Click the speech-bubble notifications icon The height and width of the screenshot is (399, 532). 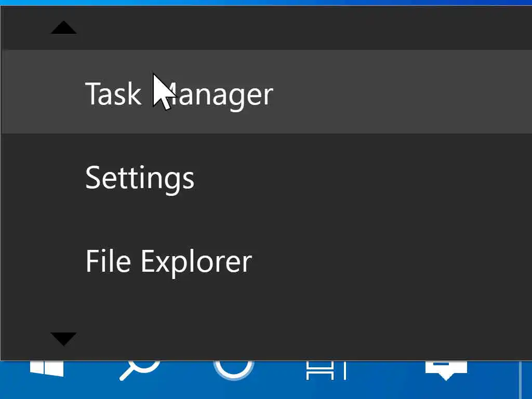(446, 370)
